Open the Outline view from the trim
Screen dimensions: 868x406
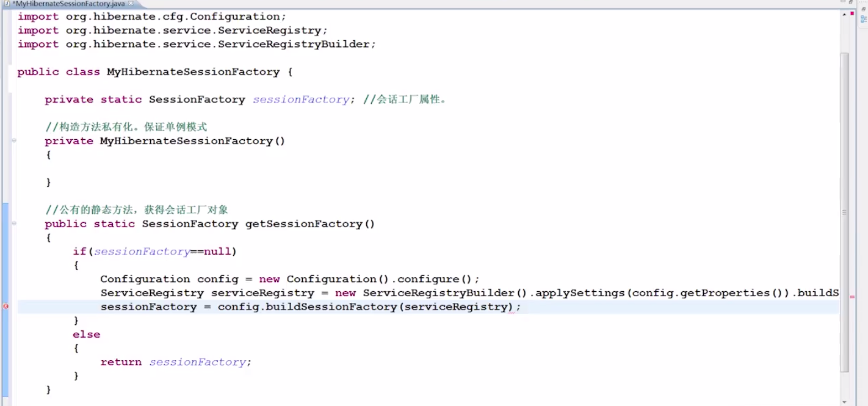click(x=864, y=20)
